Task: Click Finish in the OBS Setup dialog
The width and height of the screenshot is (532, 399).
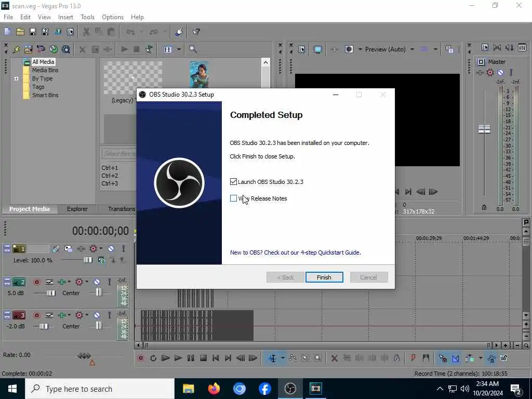Action: (x=324, y=277)
